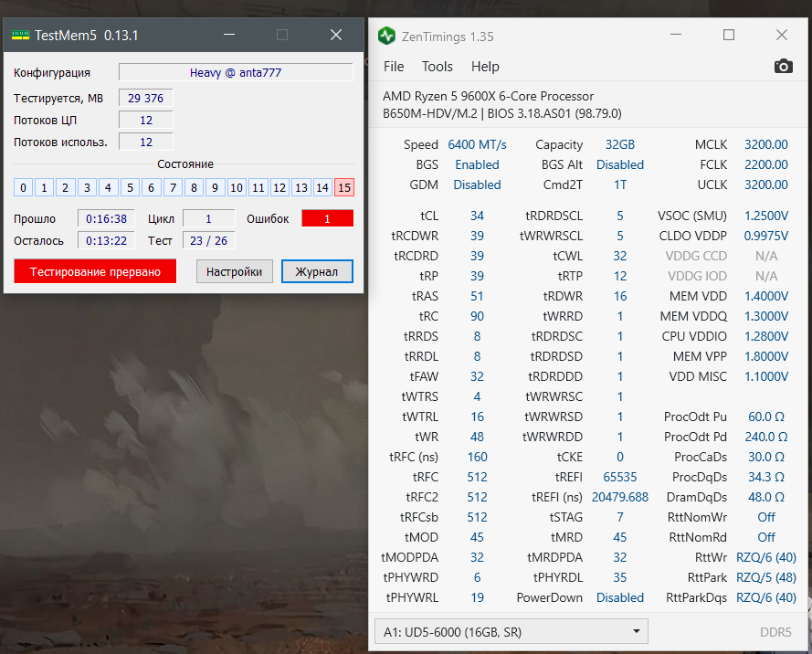Click the tRC value 90

point(477,316)
